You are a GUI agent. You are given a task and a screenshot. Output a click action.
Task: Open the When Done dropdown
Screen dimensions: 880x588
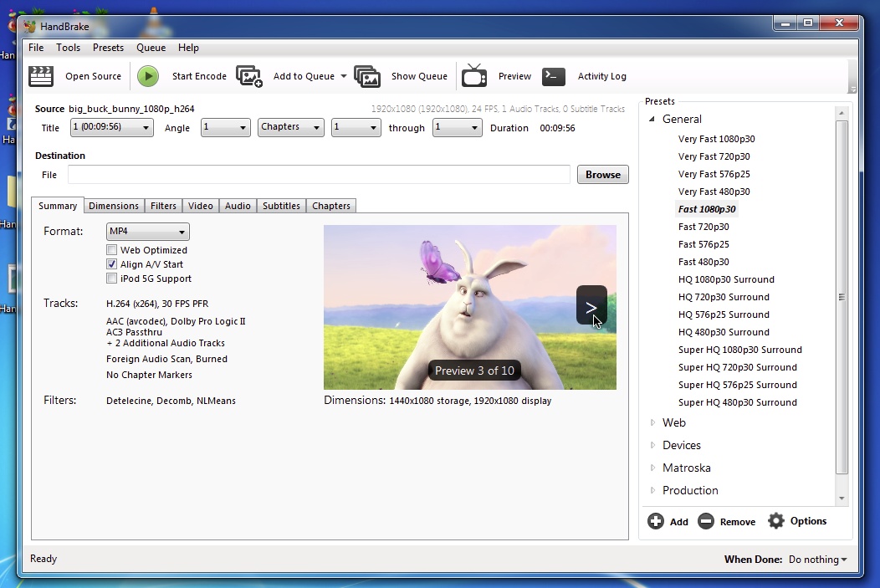point(818,560)
